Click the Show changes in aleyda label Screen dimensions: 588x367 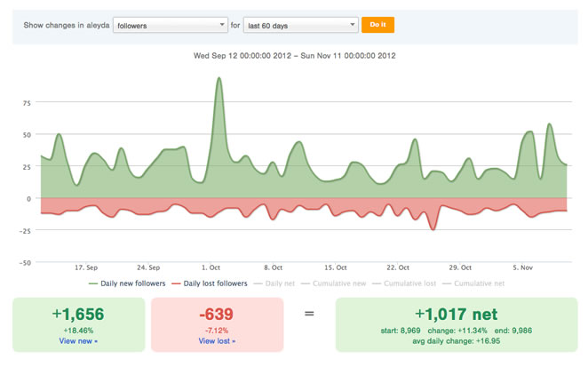point(67,25)
